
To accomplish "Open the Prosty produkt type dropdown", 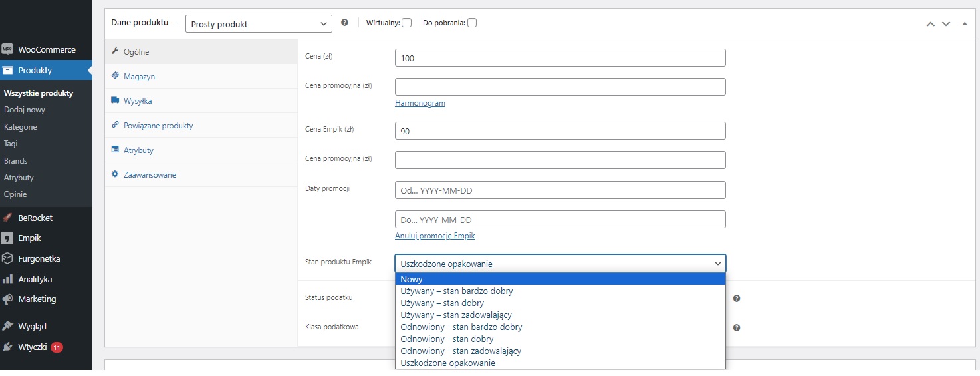I will (259, 24).
